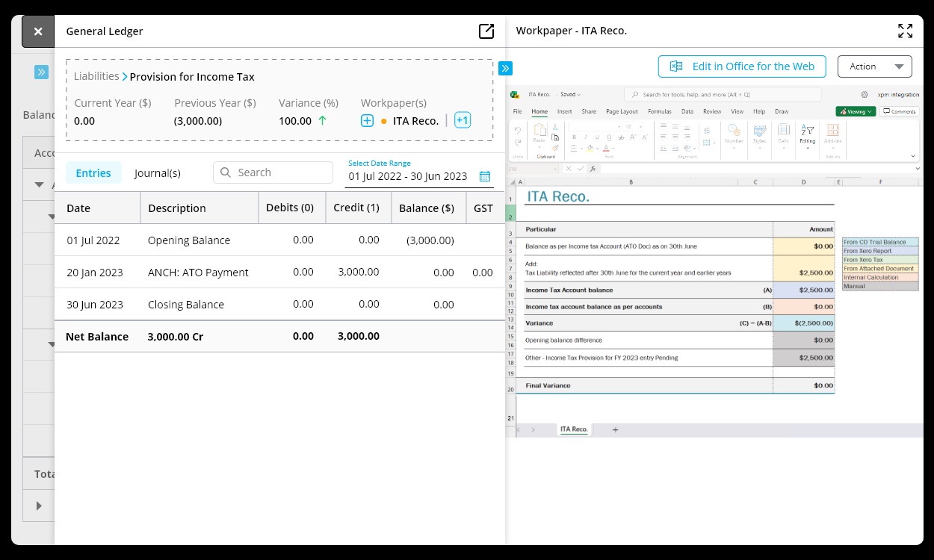This screenshot has width=934, height=560.
Task: Open the Formulas ribbon tab
Action: tap(659, 111)
